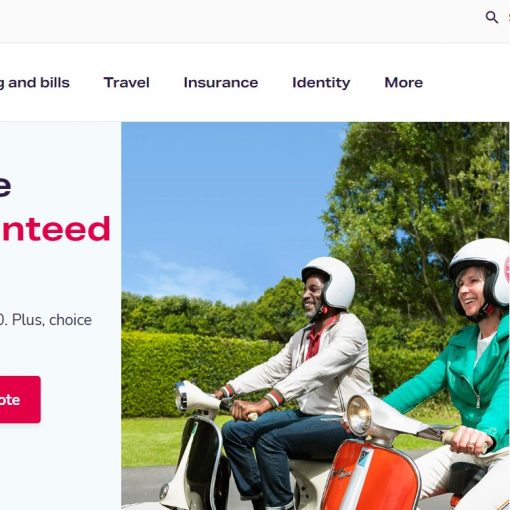Expand the More navigation menu

(x=404, y=82)
